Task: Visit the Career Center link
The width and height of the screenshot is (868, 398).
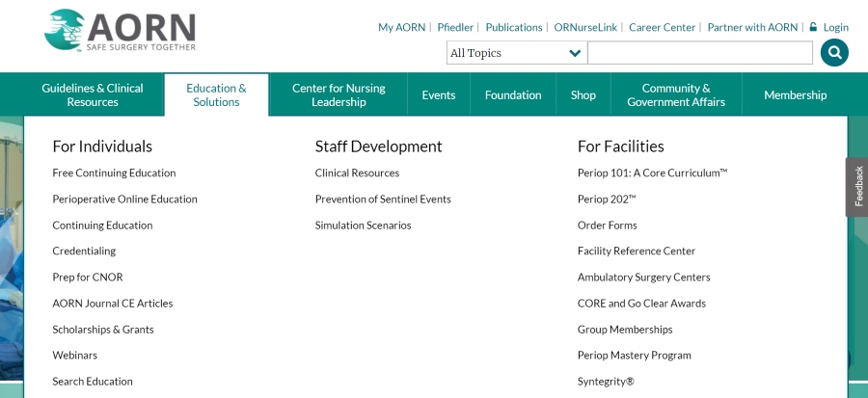Action: 662,27
